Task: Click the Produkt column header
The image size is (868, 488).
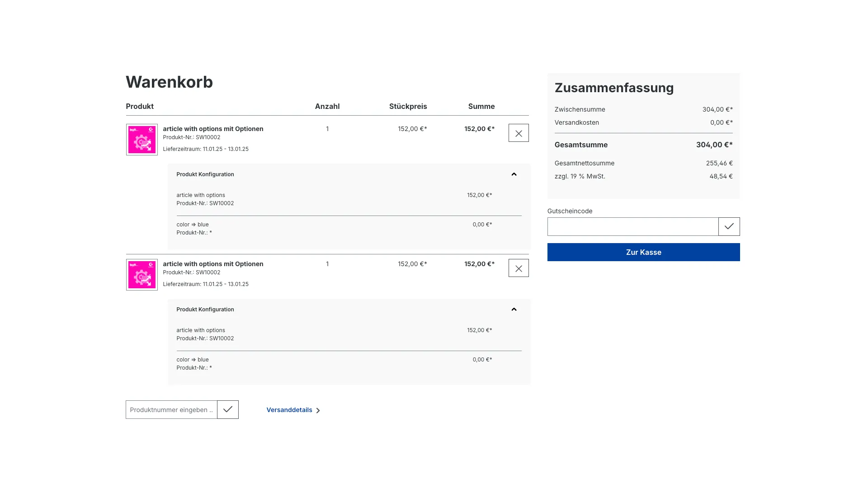Action: coord(139,106)
